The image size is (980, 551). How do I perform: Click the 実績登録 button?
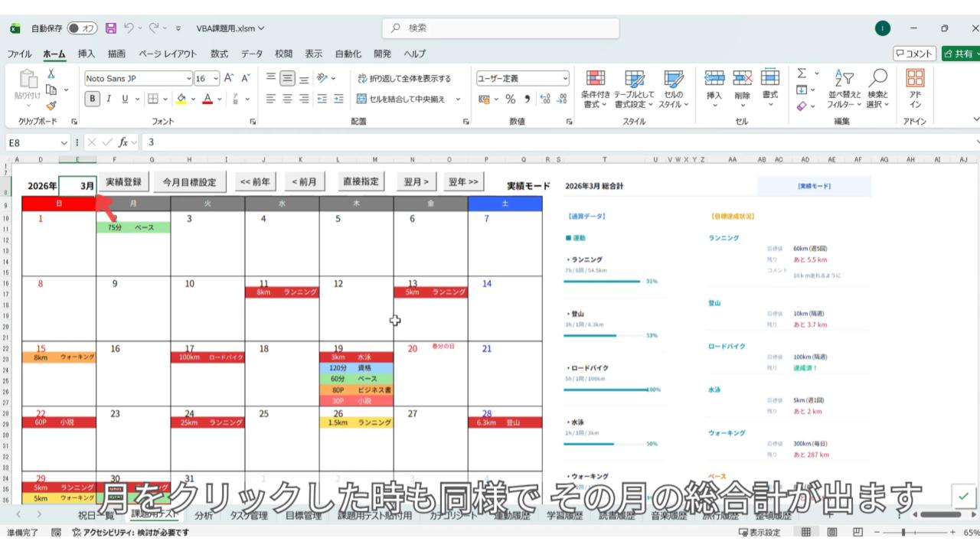(x=123, y=182)
